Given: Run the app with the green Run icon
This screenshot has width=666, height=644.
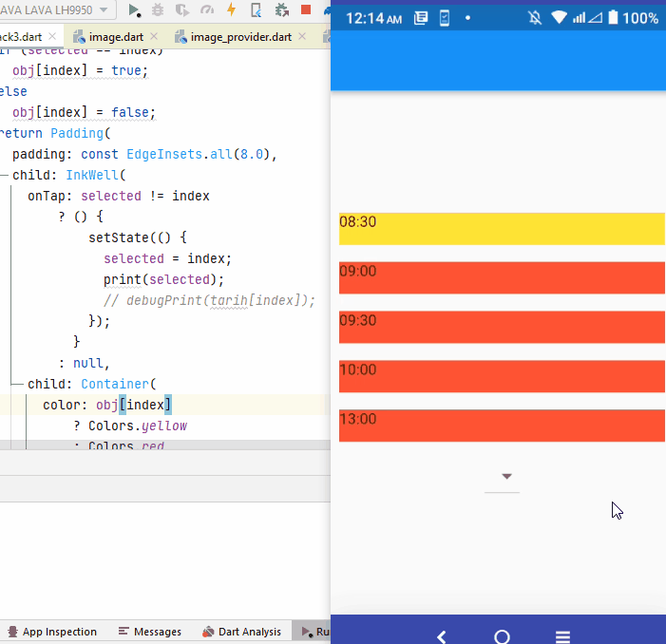Looking at the screenshot, I should pos(134,9).
